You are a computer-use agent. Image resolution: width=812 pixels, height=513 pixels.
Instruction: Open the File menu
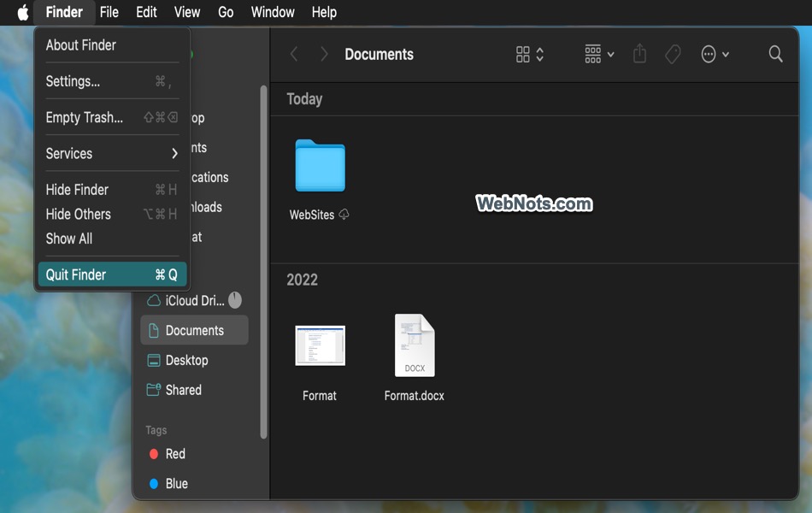[109, 12]
